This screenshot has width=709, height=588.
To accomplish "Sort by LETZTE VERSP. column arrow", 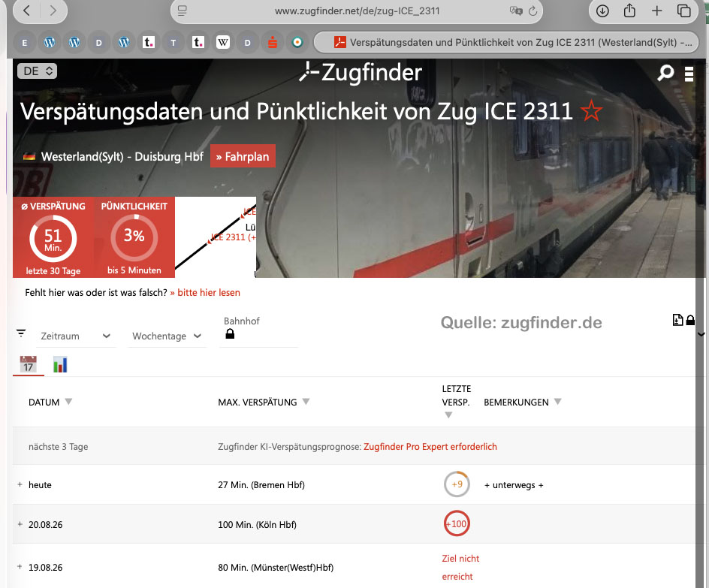I will click(448, 415).
